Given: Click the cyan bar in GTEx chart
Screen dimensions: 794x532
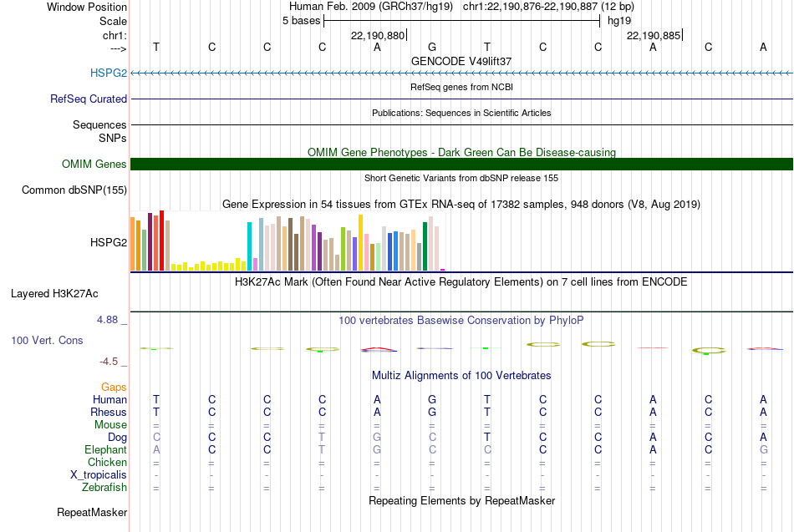Looking at the screenshot, I should point(249,246).
